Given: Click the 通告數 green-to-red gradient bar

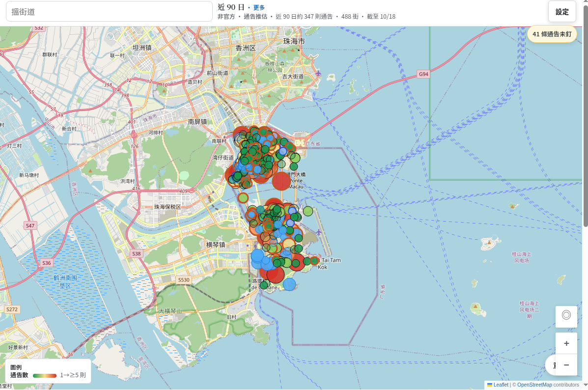Looking at the screenshot, I should [x=45, y=375].
